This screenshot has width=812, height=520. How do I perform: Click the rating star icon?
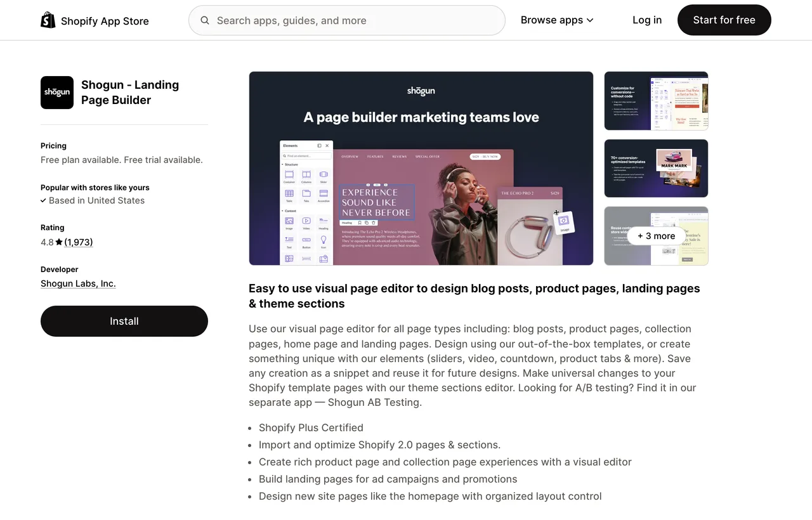tap(59, 242)
